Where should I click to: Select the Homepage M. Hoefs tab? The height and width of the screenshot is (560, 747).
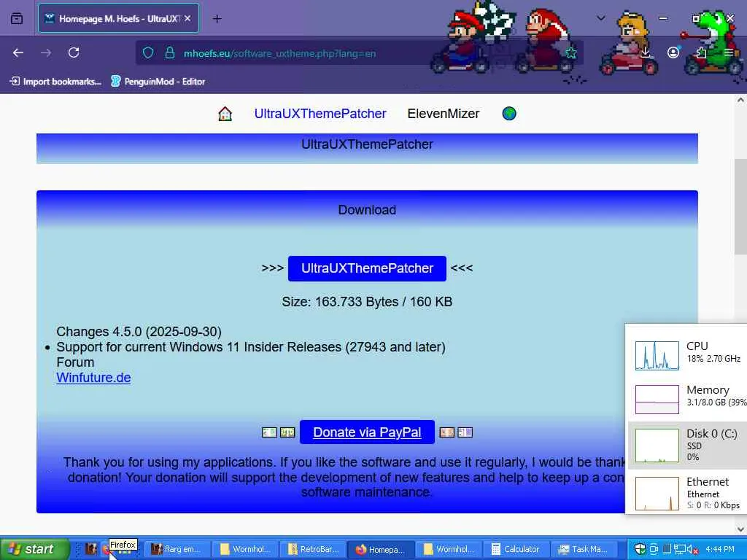click(x=119, y=18)
